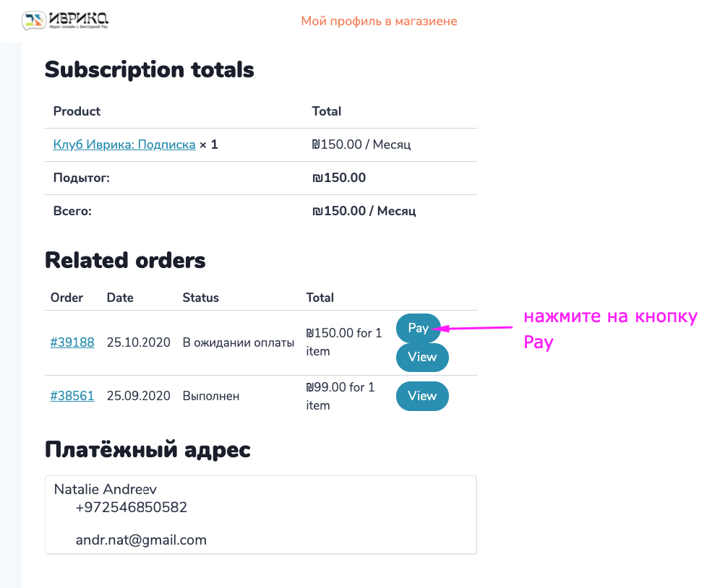Click View button for the pending order
This screenshot has height=588, width=707.
point(422,358)
